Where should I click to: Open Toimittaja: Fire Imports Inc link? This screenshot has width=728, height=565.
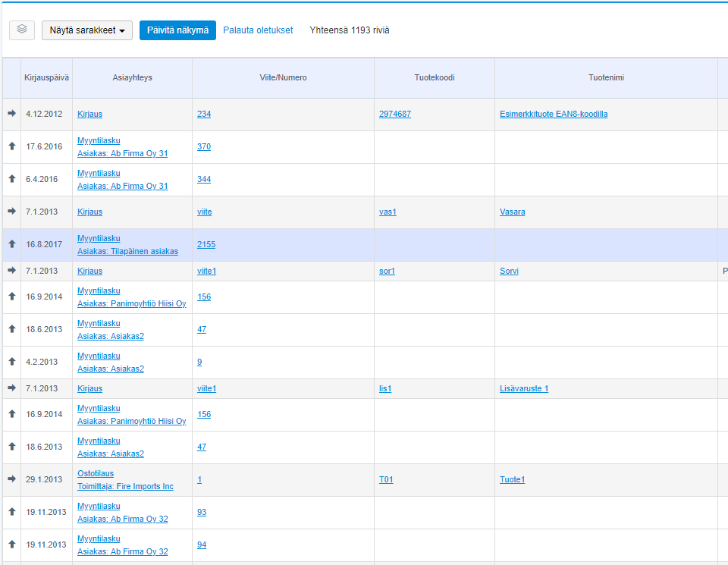(x=125, y=487)
